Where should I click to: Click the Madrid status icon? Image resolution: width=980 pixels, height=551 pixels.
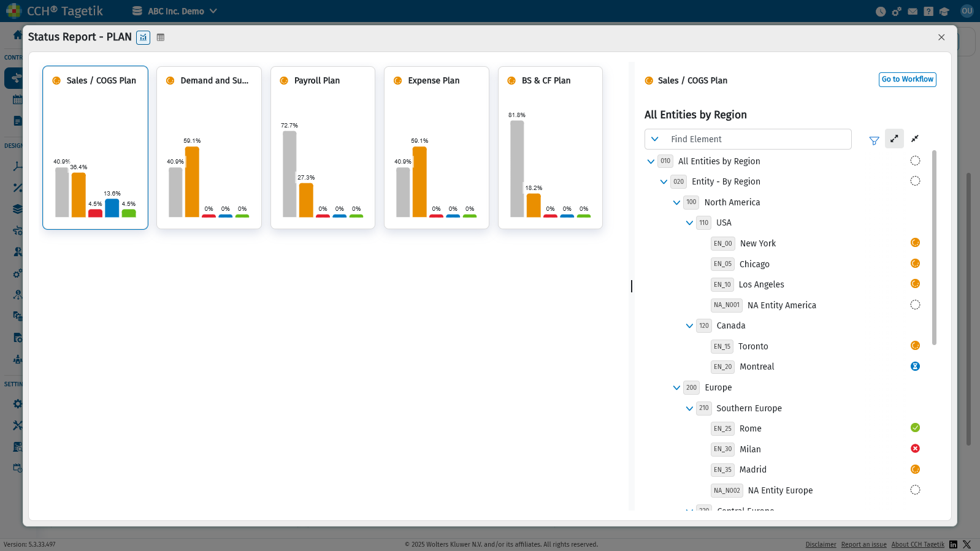tap(915, 469)
